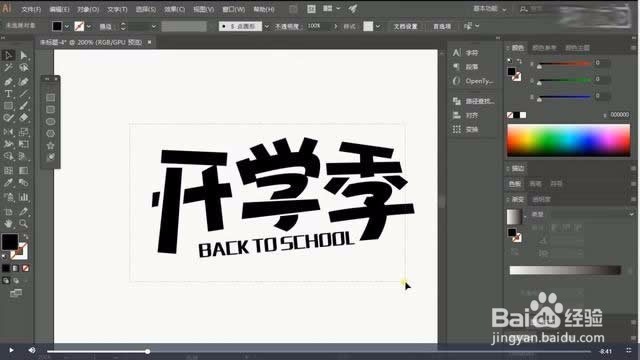This screenshot has height=360, width=640.
Task: Select the Hand tool
Action: [x=8, y=224]
